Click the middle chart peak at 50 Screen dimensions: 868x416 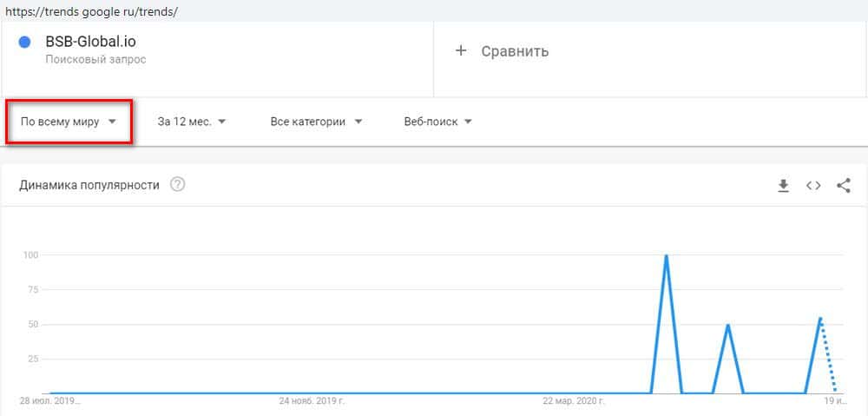pos(727,326)
